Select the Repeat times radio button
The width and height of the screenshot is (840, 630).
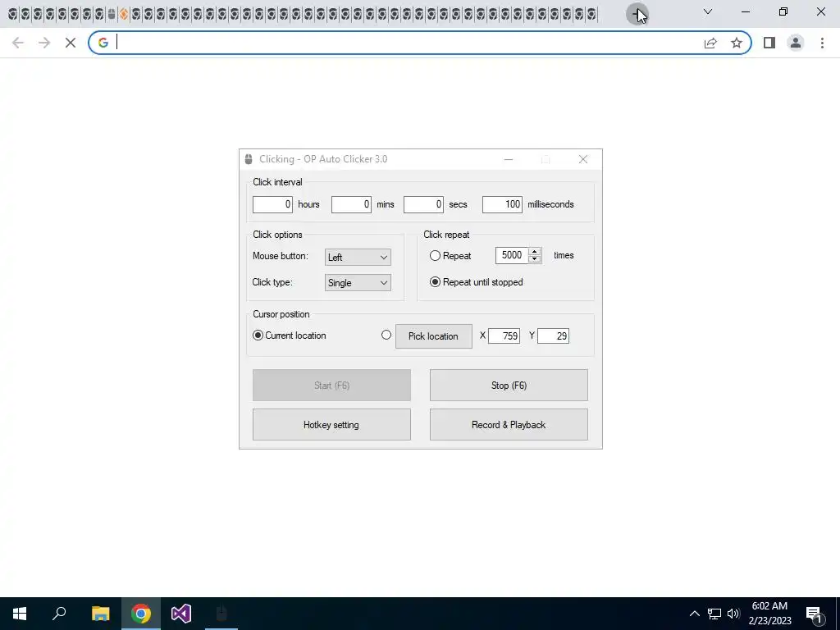pos(435,256)
